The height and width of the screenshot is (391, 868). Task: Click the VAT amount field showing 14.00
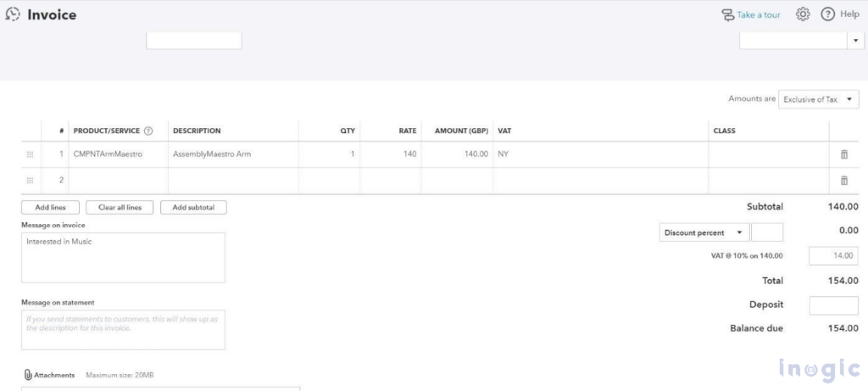point(834,256)
